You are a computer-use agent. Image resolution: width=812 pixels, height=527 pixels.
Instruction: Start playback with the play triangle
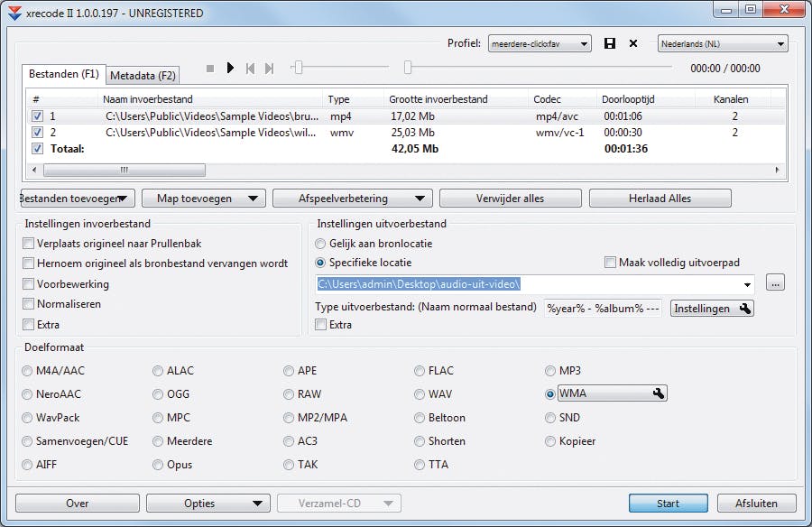(x=230, y=68)
